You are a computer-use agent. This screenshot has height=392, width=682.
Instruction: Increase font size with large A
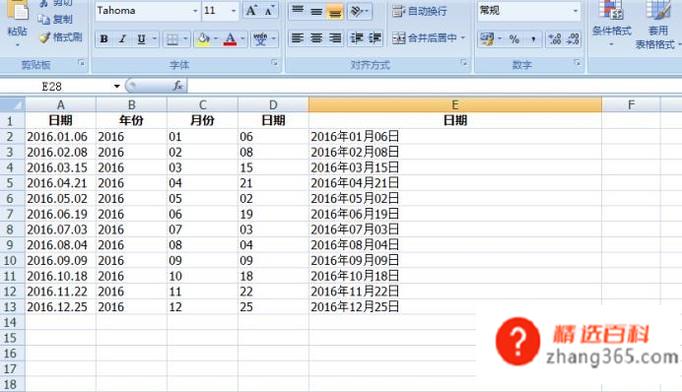point(251,11)
